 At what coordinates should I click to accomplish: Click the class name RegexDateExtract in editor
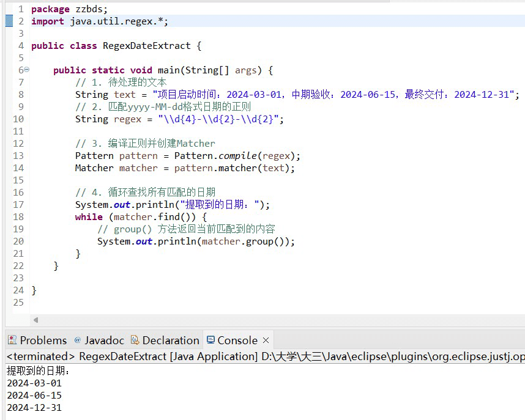(x=147, y=46)
